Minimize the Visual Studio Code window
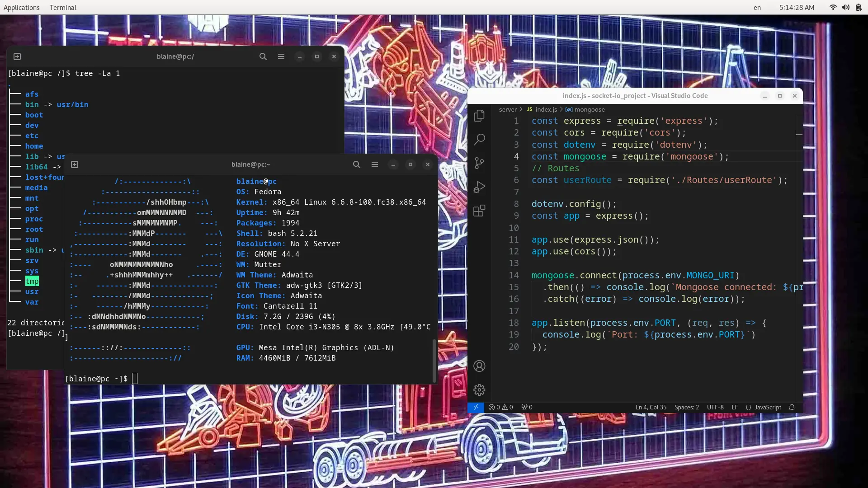The width and height of the screenshot is (868, 488). [765, 96]
